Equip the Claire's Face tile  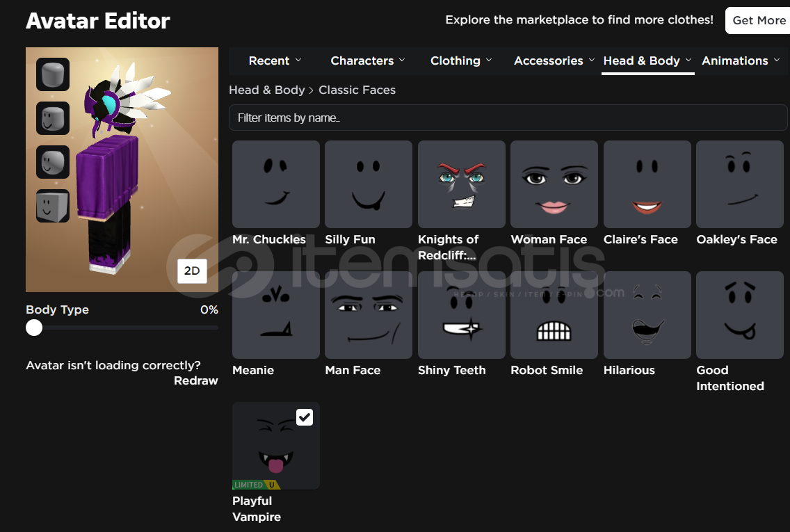click(647, 184)
